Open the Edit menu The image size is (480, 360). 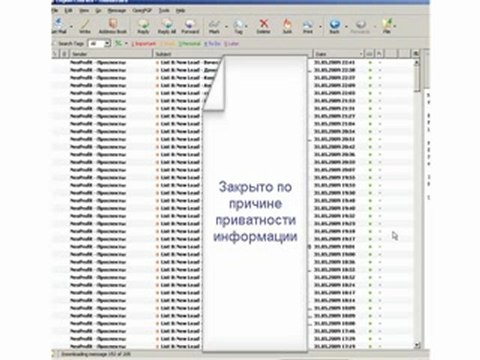point(68,11)
